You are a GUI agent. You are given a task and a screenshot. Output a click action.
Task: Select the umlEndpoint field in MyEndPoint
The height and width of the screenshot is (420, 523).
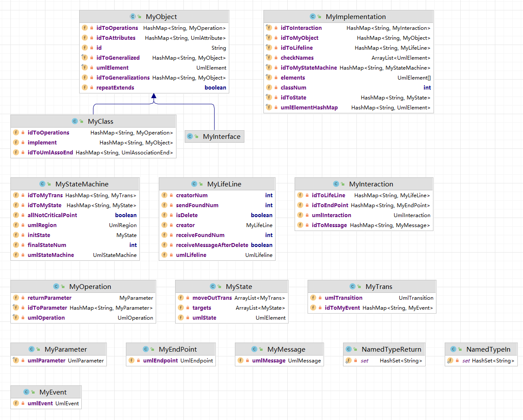tap(171, 361)
